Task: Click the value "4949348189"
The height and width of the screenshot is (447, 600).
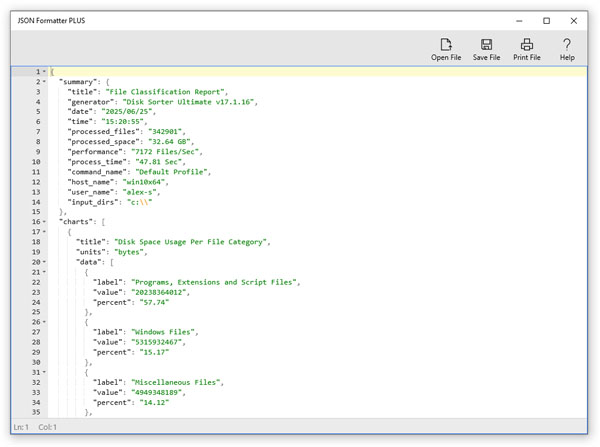Action: coord(156,392)
